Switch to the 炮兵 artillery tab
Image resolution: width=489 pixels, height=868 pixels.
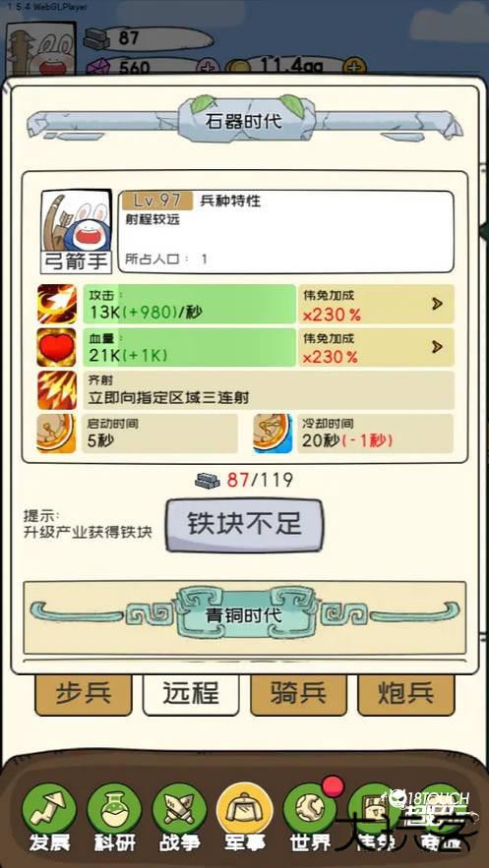(406, 694)
